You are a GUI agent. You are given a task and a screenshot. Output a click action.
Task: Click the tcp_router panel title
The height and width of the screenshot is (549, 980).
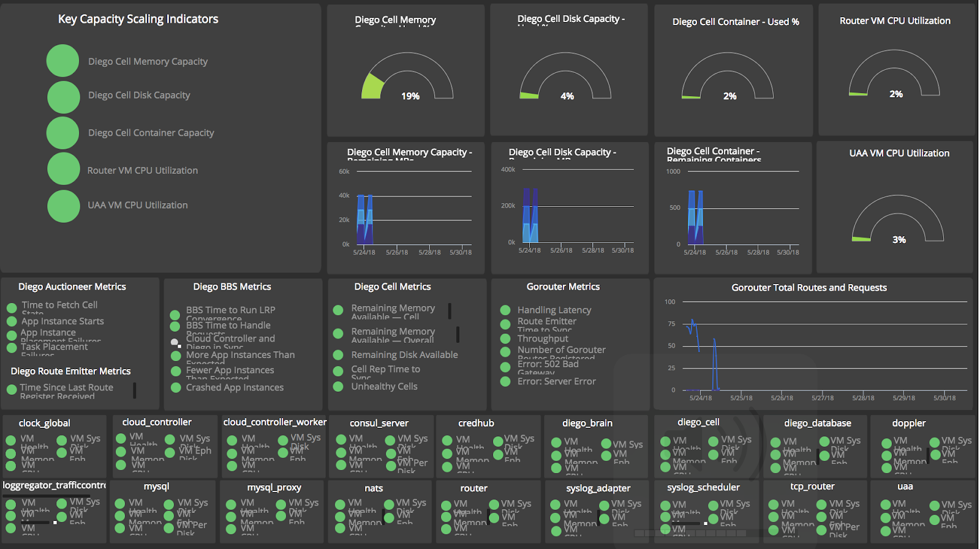pyautogui.click(x=812, y=487)
